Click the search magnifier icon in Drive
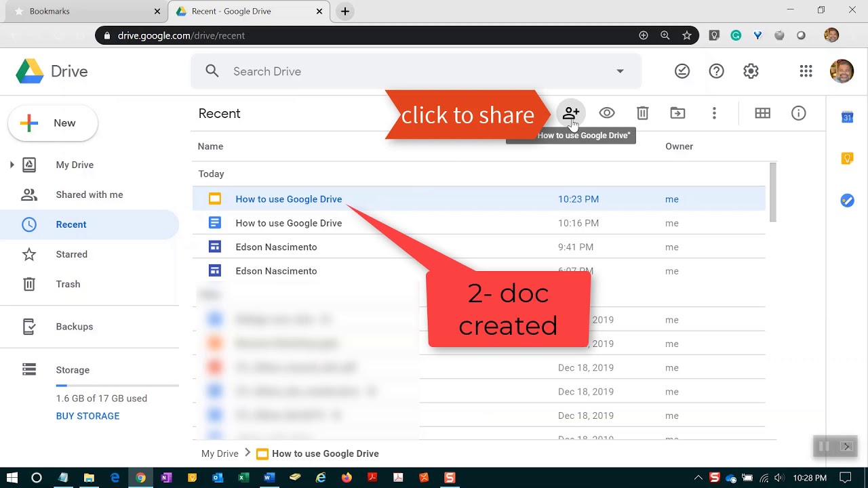 (x=212, y=71)
